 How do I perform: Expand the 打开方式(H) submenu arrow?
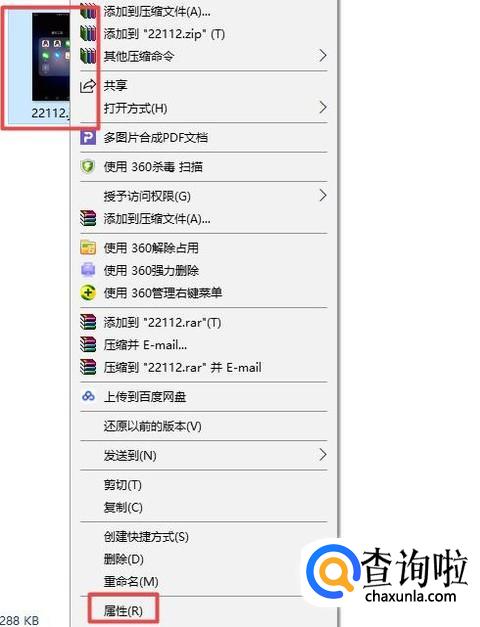coord(323,108)
